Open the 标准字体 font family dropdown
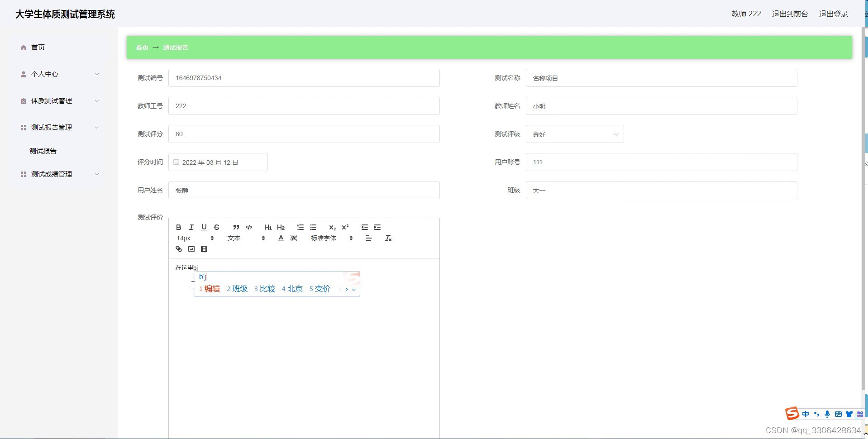Screen dimensions: 868x439 point(331,238)
